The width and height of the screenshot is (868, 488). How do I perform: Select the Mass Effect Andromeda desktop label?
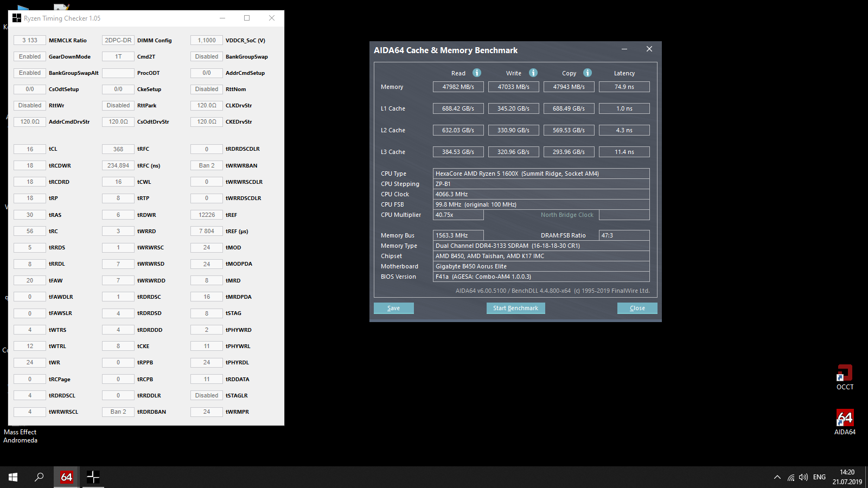(x=20, y=436)
